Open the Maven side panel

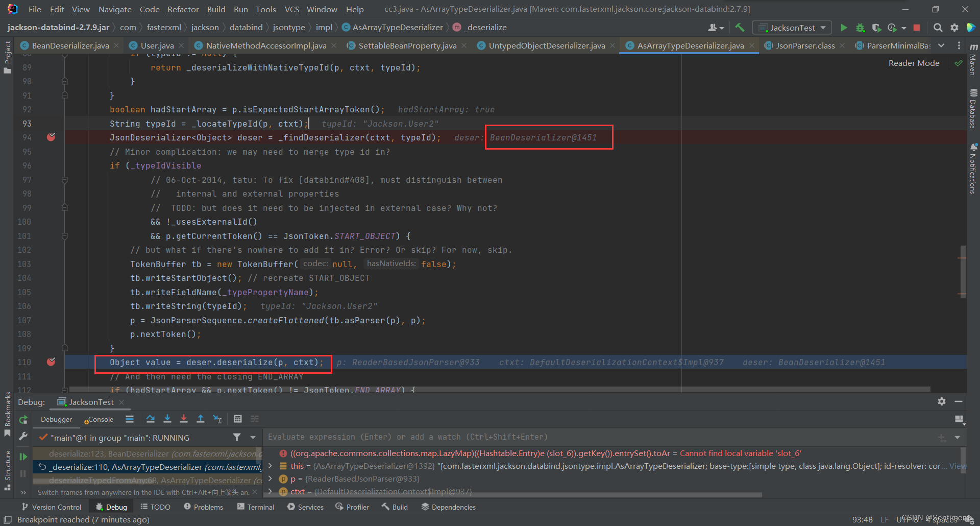973,59
